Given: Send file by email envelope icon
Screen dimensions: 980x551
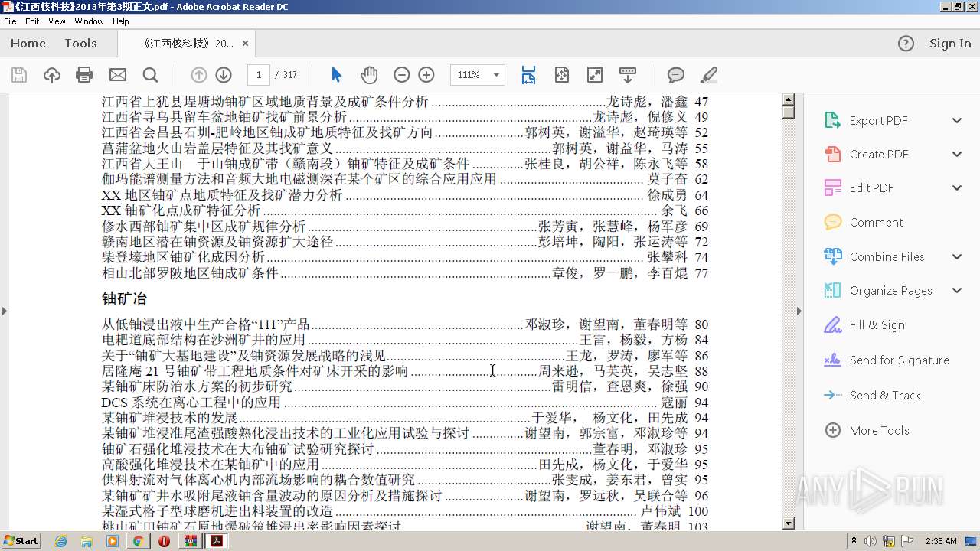Looking at the screenshot, I should pos(118,75).
